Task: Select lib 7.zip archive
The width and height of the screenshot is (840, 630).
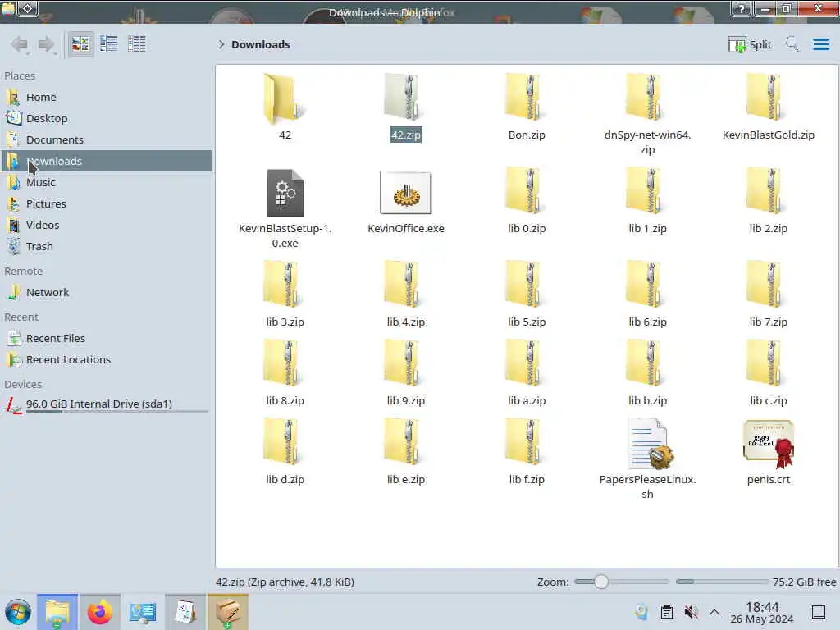Action: [x=768, y=294]
